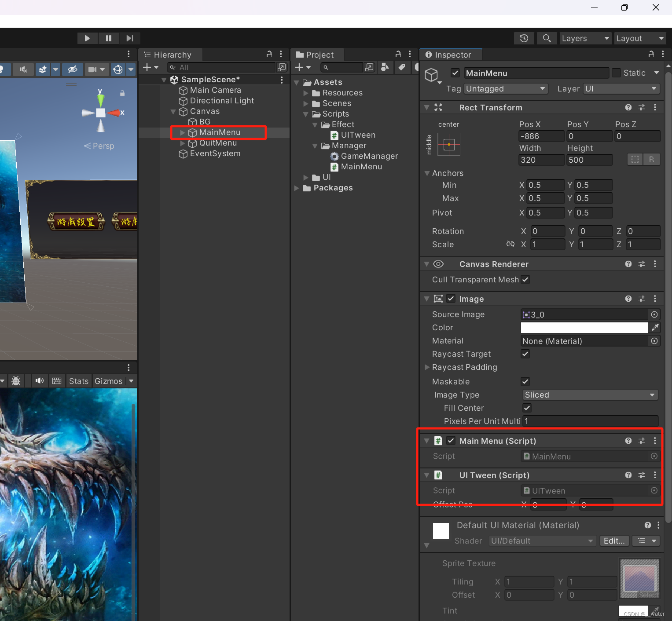Open the Layers dropdown

(x=585, y=38)
